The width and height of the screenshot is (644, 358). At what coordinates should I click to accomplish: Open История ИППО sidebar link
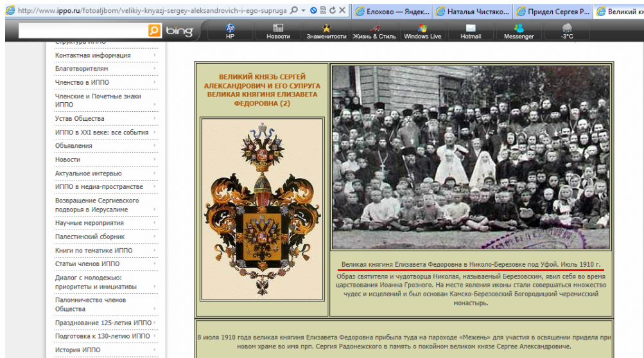(x=78, y=350)
